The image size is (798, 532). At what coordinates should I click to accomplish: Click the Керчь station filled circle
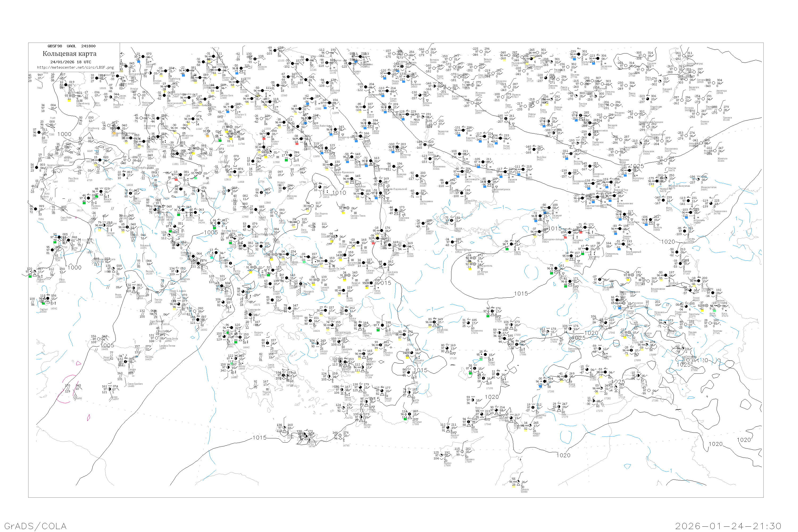tap(511, 244)
